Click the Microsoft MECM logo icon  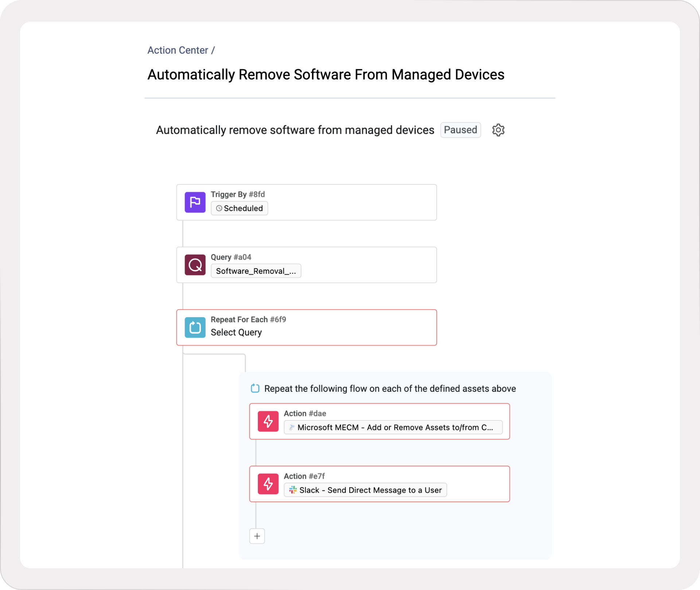[x=292, y=427]
